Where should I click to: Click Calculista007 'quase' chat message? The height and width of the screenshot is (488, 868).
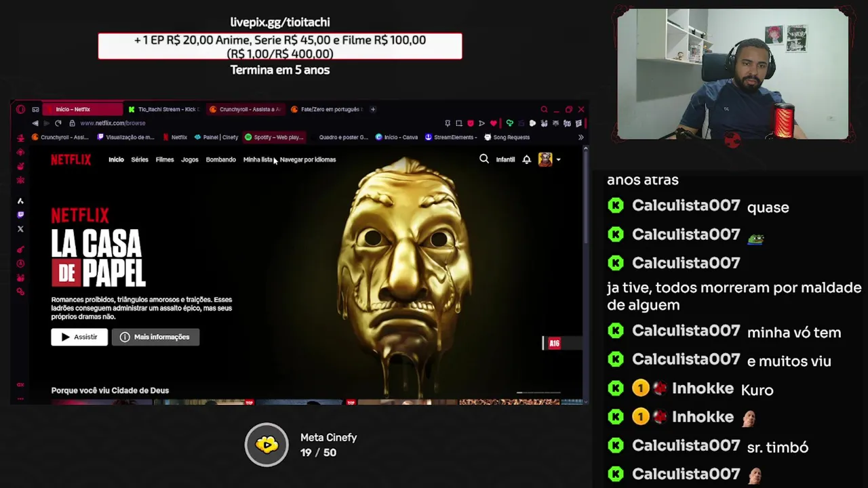(x=768, y=207)
